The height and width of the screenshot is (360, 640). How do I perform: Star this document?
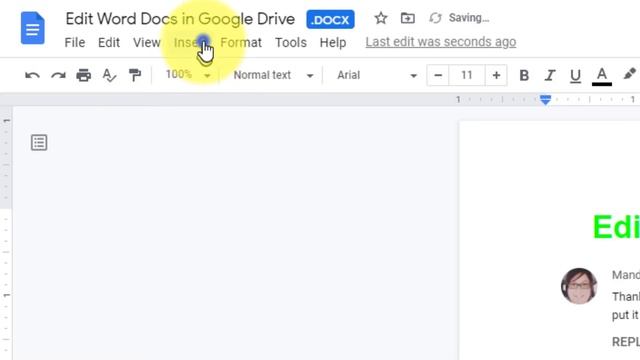[381, 18]
